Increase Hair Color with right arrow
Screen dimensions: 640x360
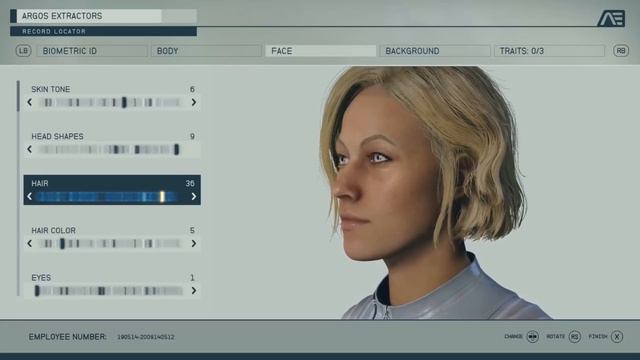(194, 244)
